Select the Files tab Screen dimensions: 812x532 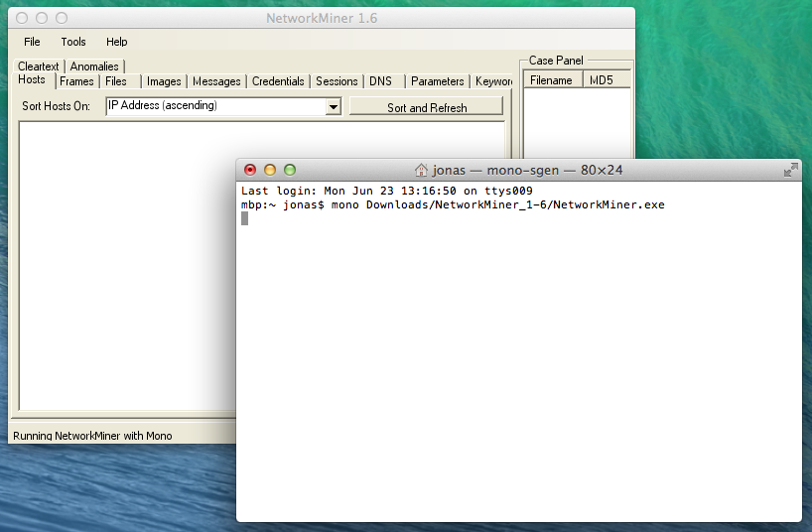click(116, 81)
